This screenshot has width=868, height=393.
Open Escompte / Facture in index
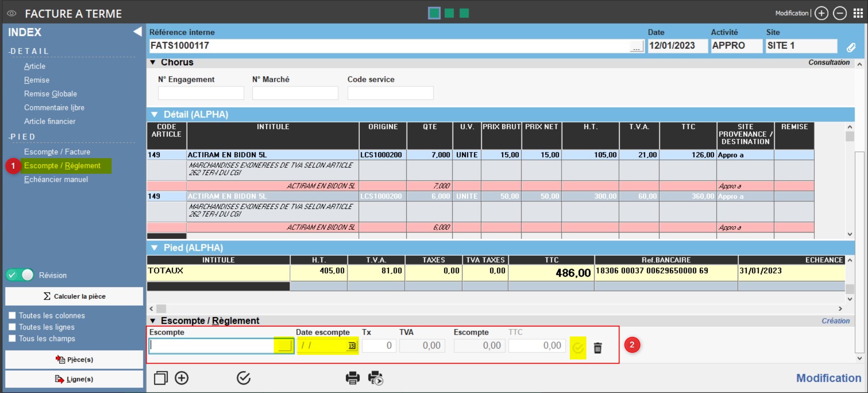coord(57,152)
